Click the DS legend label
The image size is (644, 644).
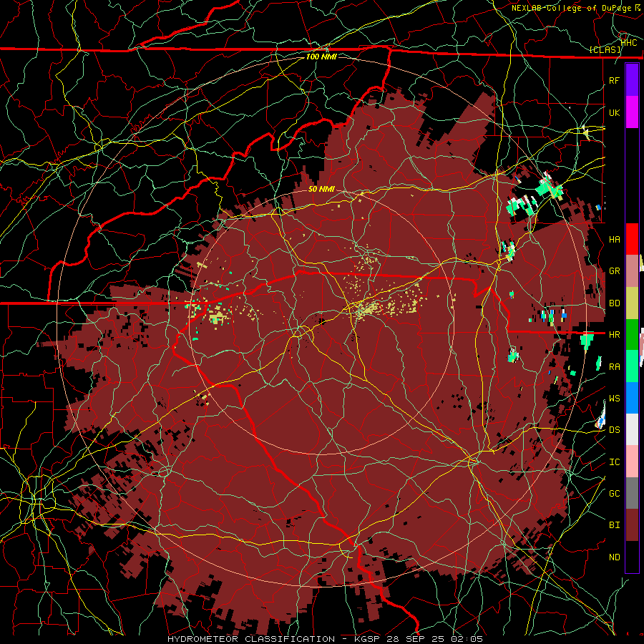click(x=614, y=430)
